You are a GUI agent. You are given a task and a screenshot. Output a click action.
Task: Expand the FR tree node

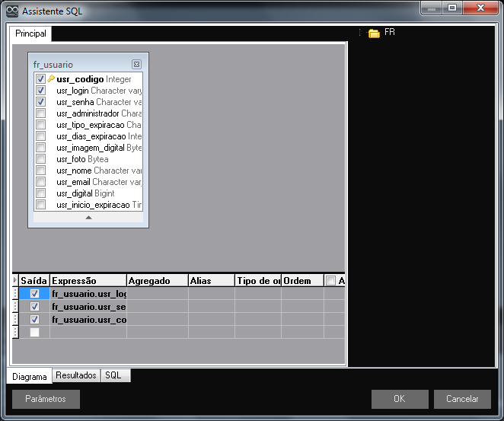click(360, 33)
